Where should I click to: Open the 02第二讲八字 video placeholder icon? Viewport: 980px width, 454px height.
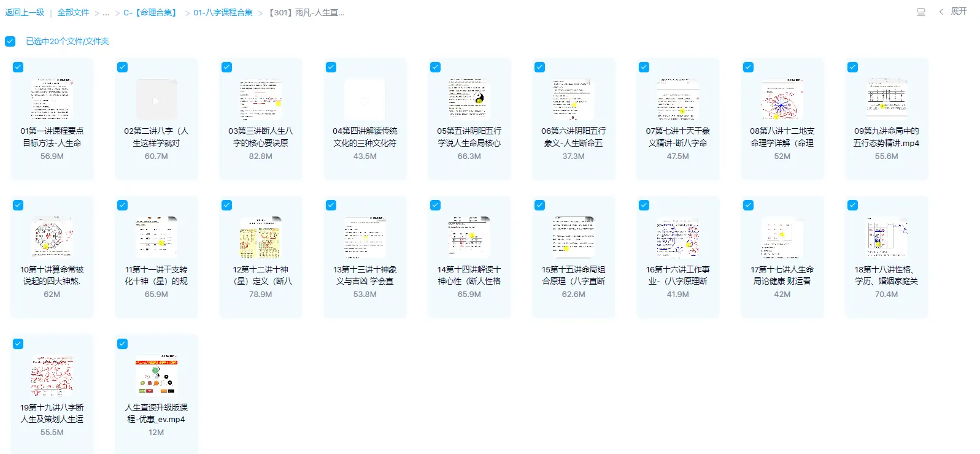tap(156, 99)
